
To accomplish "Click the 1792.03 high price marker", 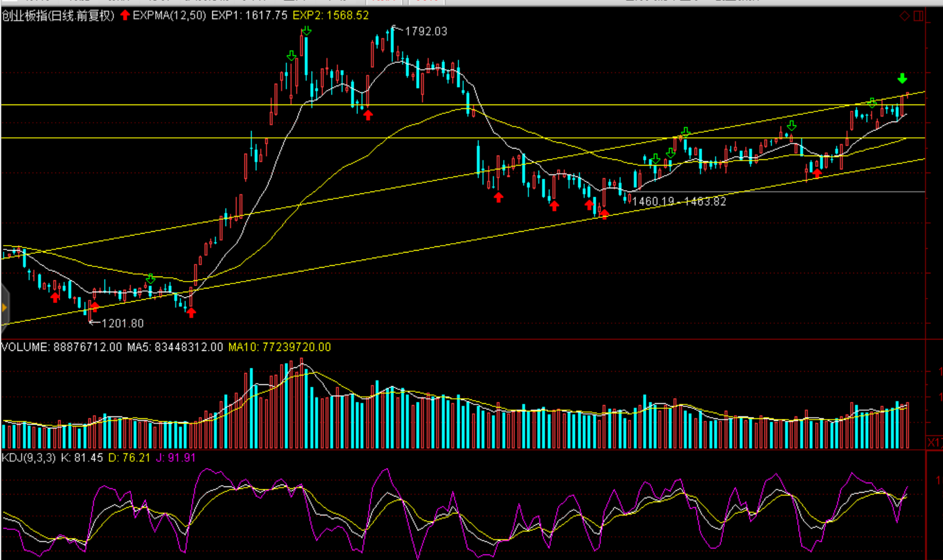I will coord(425,31).
